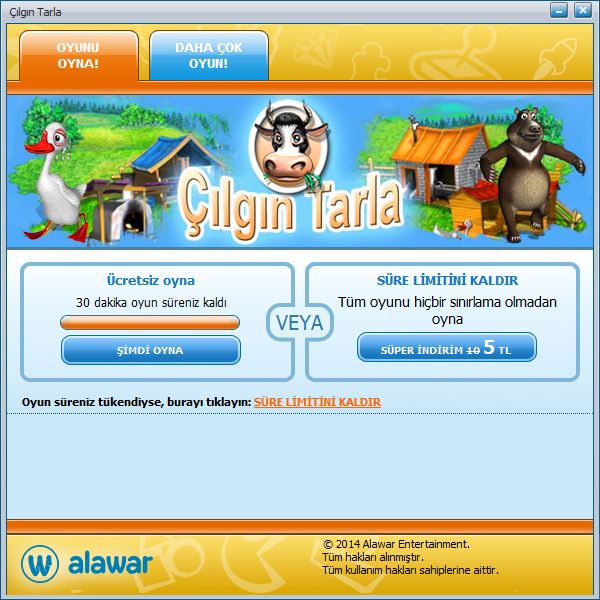The height and width of the screenshot is (600, 600).
Task: Click the 2014 Alawar Entertainment copyright text
Action: [396, 544]
